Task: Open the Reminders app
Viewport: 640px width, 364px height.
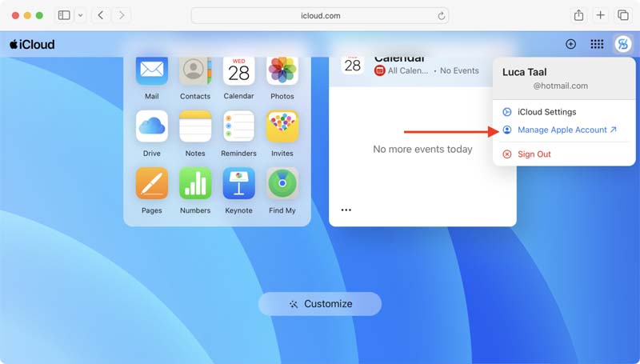Action: click(x=238, y=126)
